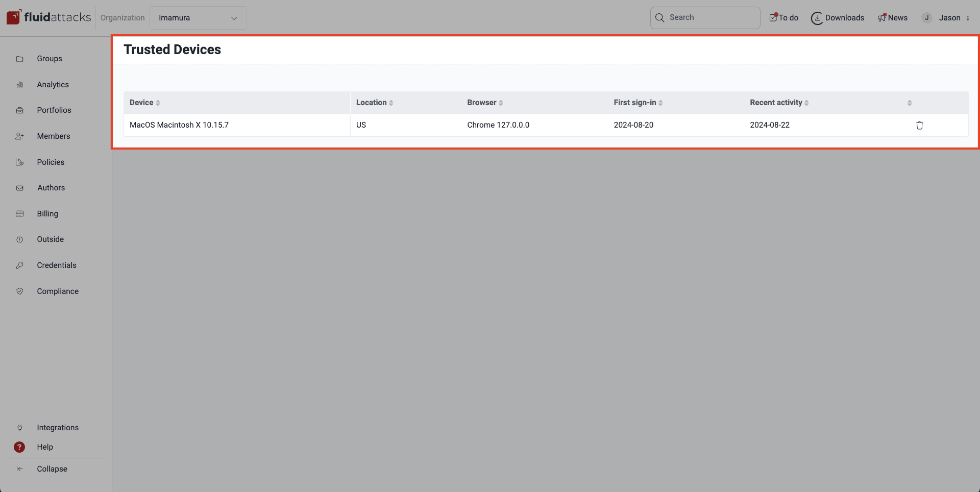Click the Downloads arrow icon

pyautogui.click(x=817, y=18)
